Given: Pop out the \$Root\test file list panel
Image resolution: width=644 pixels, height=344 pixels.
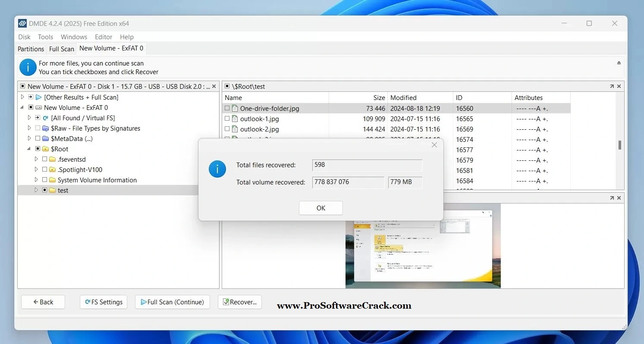Looking at the screenshot, I should (x=612, y=86).
